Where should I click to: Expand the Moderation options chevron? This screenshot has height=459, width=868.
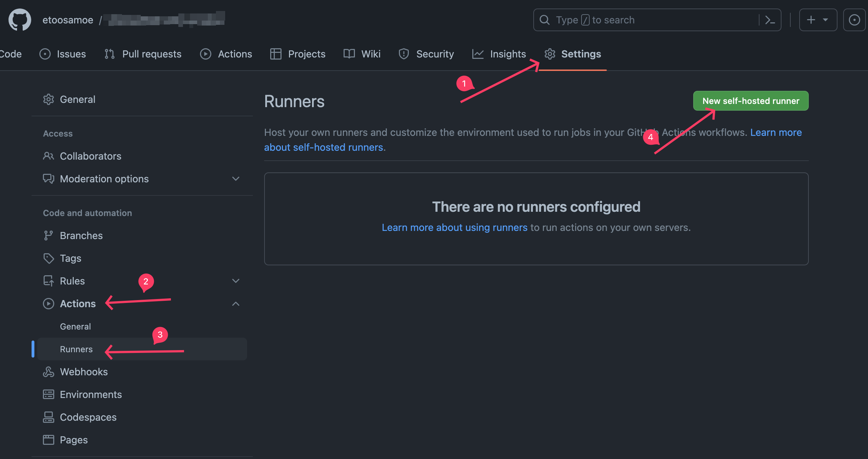click(236, 179)
